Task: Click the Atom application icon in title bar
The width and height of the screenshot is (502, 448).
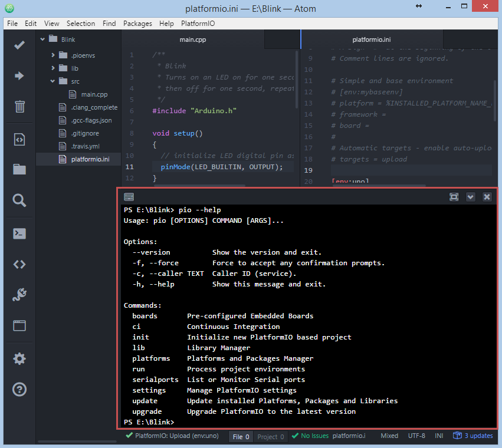Action: [x=9, y=8]
